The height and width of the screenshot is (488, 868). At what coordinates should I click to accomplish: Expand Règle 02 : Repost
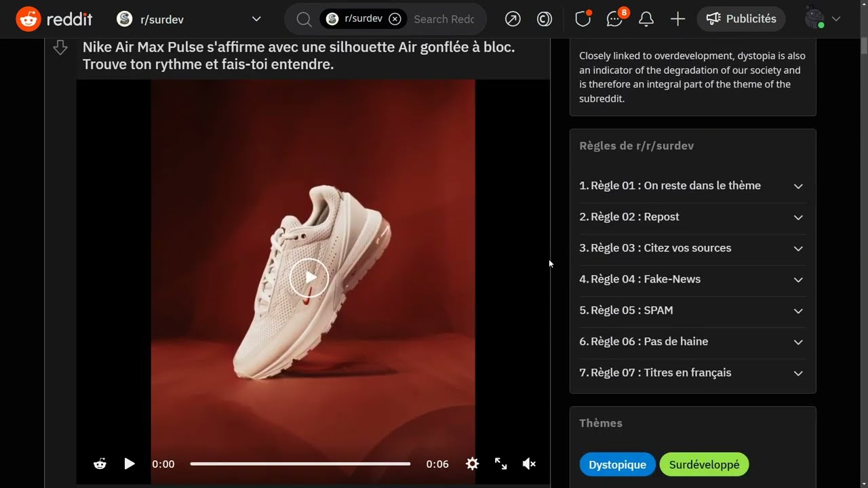tap(692, 217)
